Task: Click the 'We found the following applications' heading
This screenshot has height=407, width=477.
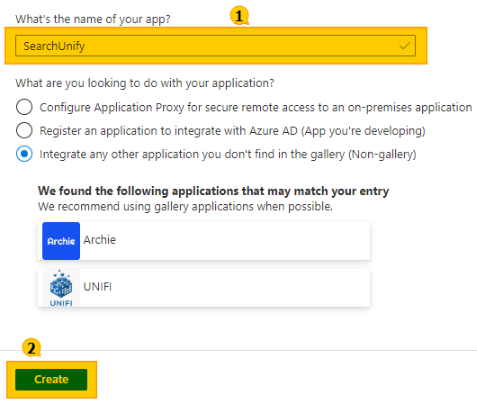Action: tap(213, 191)
